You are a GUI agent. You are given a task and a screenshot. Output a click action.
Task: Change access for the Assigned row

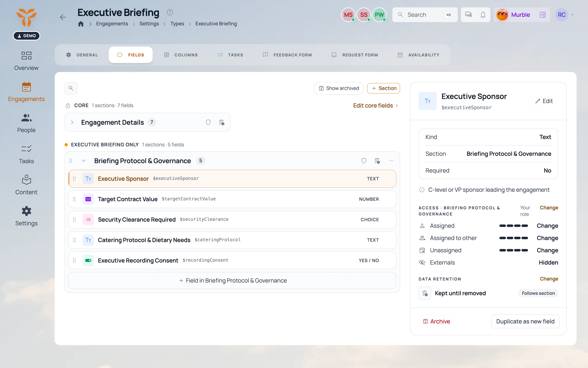pyautogui.click(x=547, y=226)
